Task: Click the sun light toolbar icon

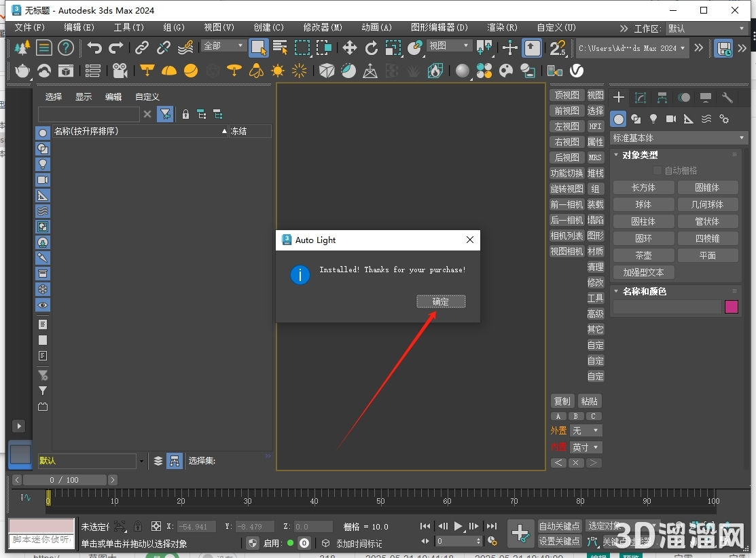Action: click(x=278, y=71)
